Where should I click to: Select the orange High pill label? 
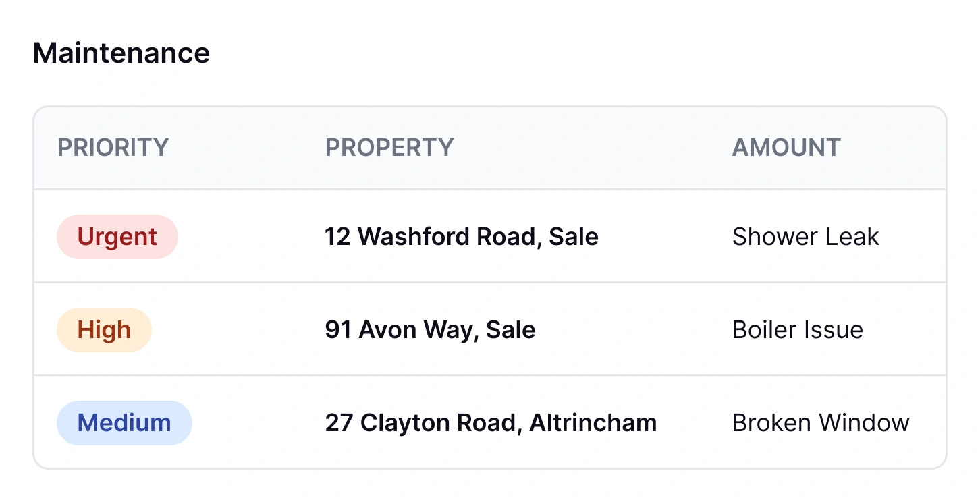(x=104, y=329)
